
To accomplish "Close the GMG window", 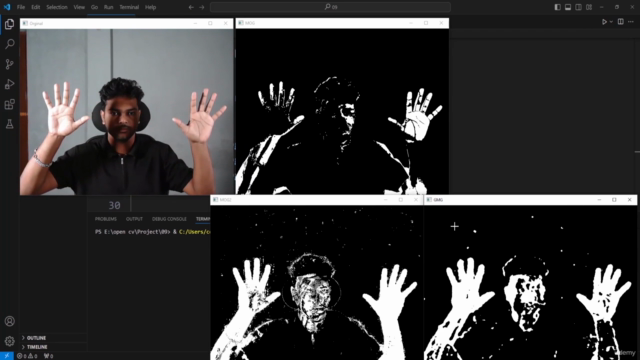I will (x=629, y=200).
